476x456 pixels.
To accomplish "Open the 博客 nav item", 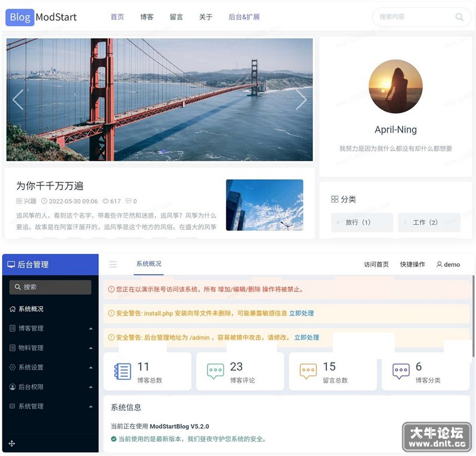I will coord(146,17).
